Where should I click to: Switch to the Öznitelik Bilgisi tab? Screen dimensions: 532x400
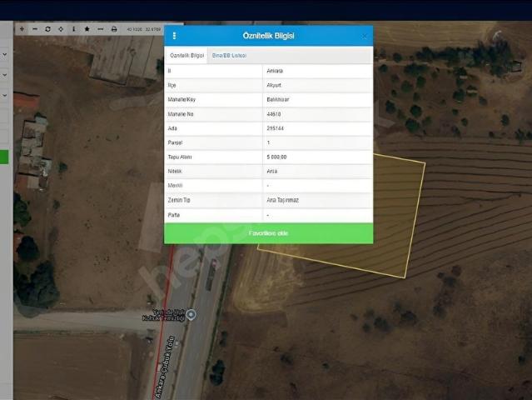187,55
